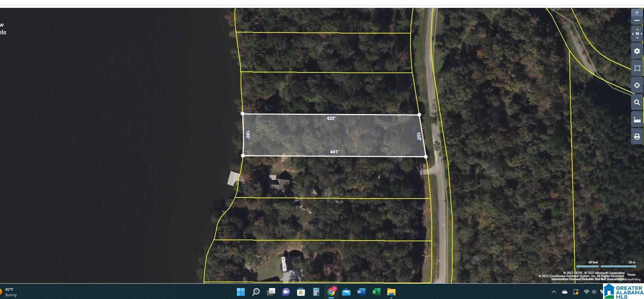Open the weather widget showing 92°F

(9, 292)
